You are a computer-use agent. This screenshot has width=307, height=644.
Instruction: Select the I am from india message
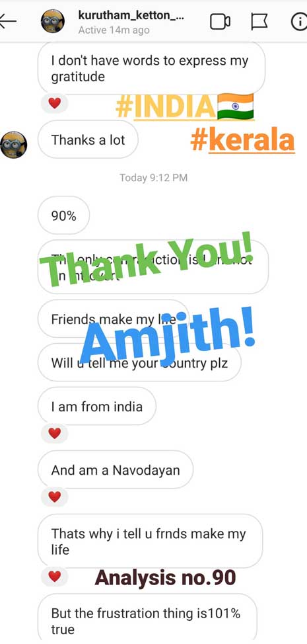pyautogui.click(x=97, y=407)
